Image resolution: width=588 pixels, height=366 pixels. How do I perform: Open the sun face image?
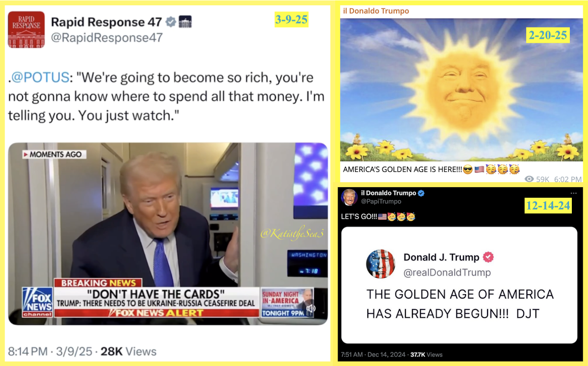461,90
